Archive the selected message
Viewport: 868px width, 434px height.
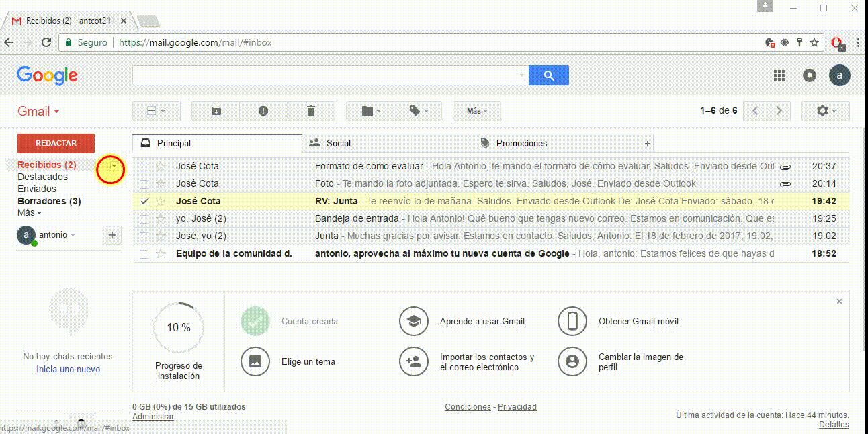click(216, 111)
